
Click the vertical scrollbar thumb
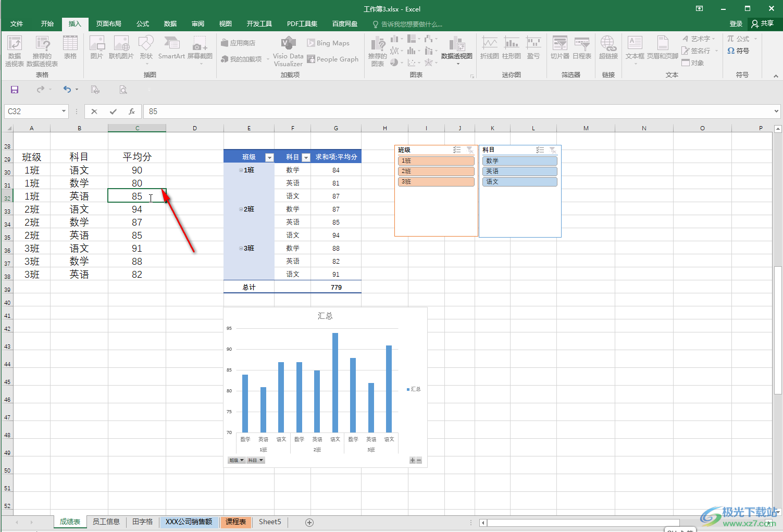tap(778, 330)
